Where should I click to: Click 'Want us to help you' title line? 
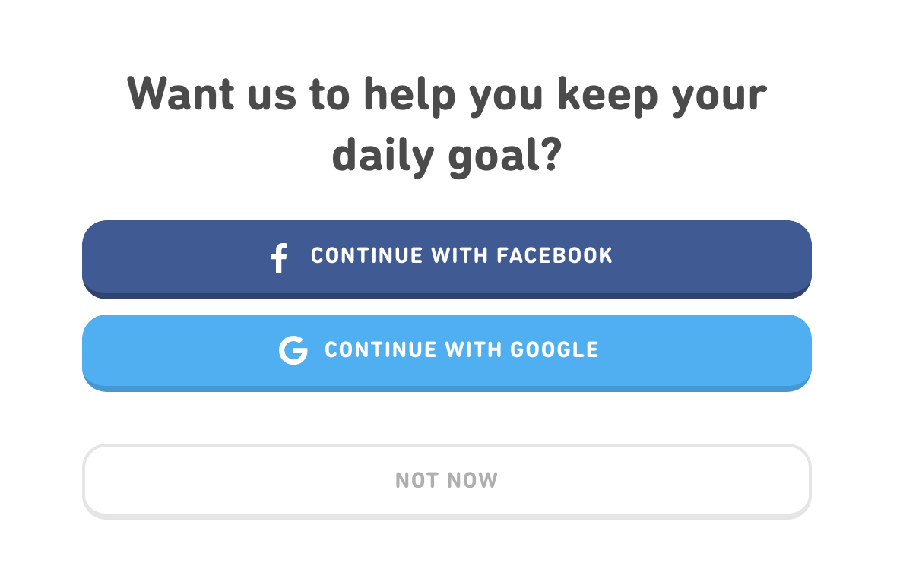(446, 94)
